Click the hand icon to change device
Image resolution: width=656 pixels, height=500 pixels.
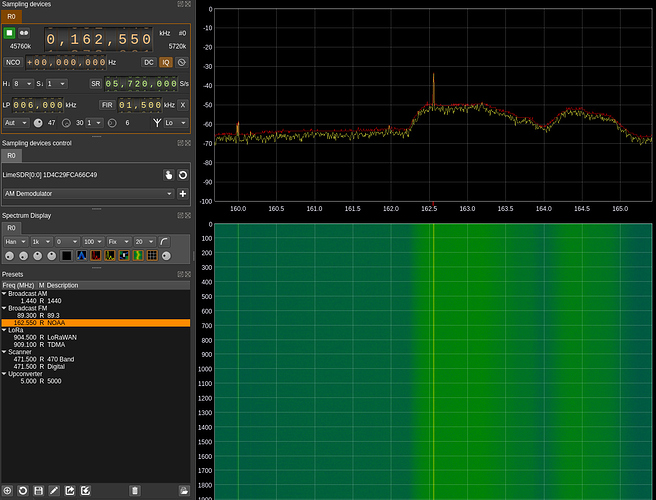click(x=168, y=175)
